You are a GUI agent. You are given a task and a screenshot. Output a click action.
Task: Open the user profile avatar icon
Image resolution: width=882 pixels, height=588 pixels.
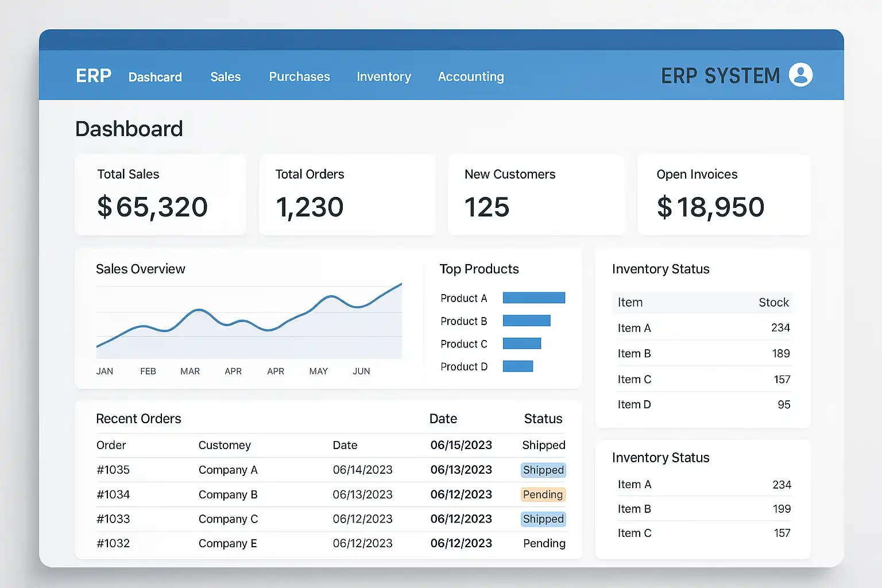tap(800, 75)
